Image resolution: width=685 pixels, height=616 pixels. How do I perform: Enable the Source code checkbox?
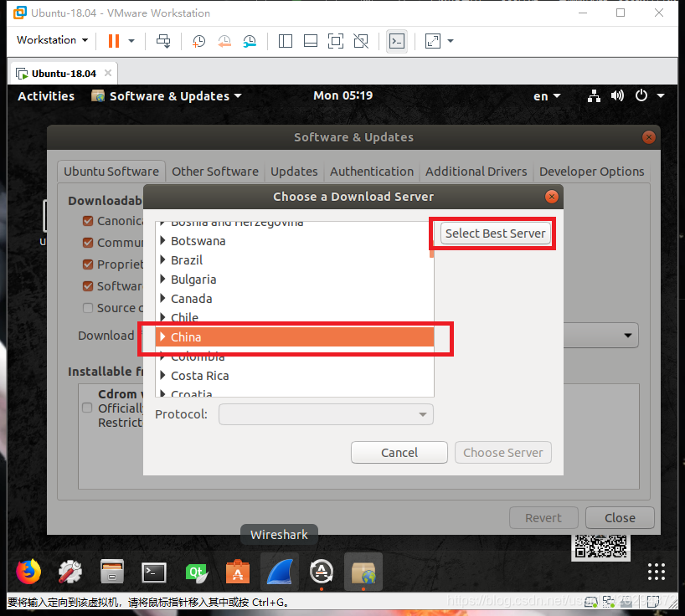point(88,308)
